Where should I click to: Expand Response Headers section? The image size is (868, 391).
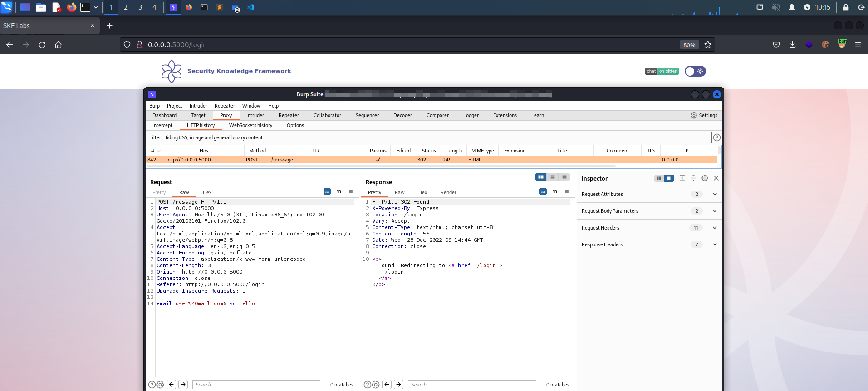point(715,244)
